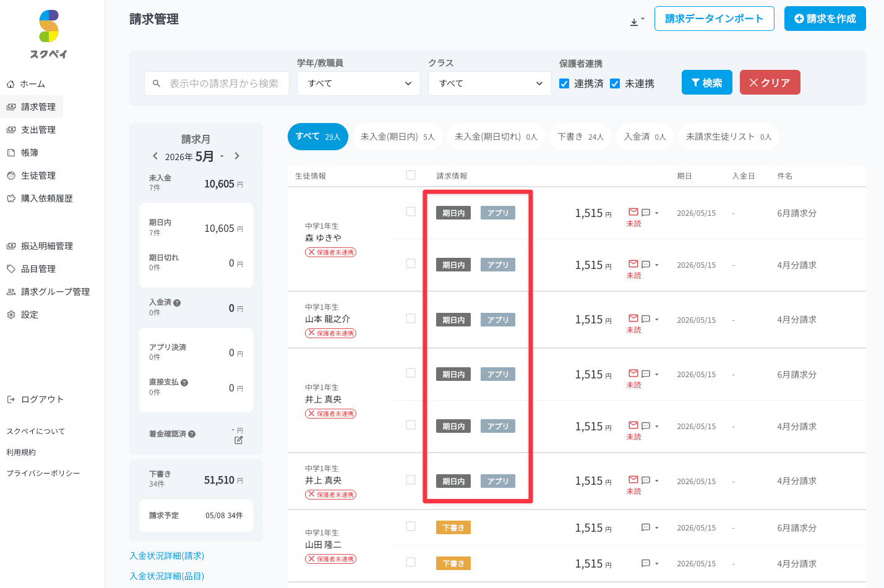The width and height of the screenshot is (884, 588).
Task: Click mail icon on 森 ゆきや 4月分請求
Action: 633,264
